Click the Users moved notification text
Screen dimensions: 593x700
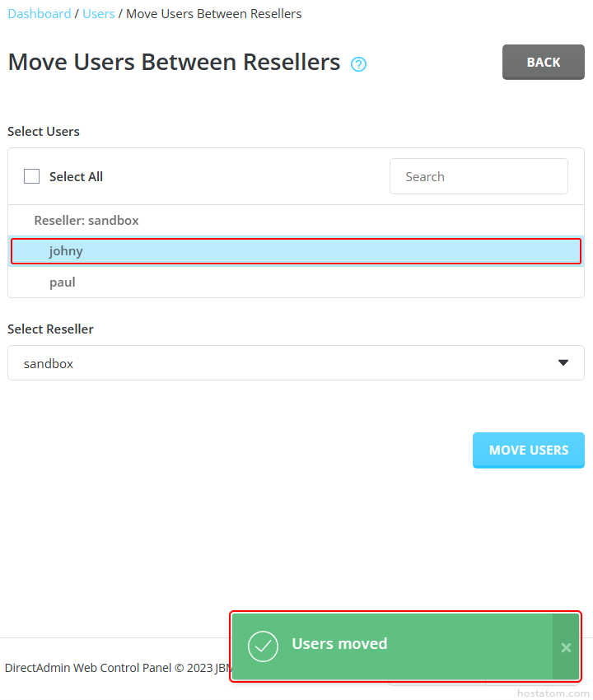(339, 644)
